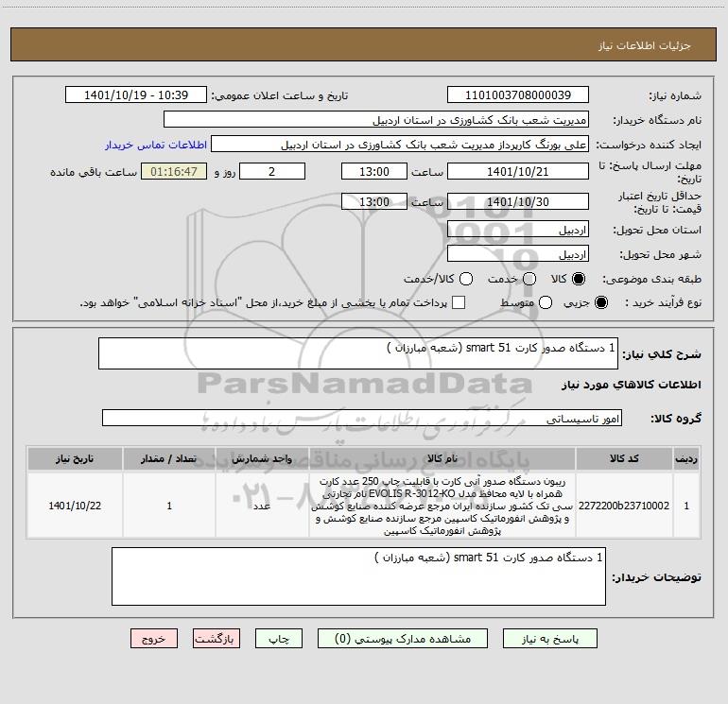Screen dimensions: 728x704
Task: Click the تعداد / مقدار column header
Action: coord(169,458)
